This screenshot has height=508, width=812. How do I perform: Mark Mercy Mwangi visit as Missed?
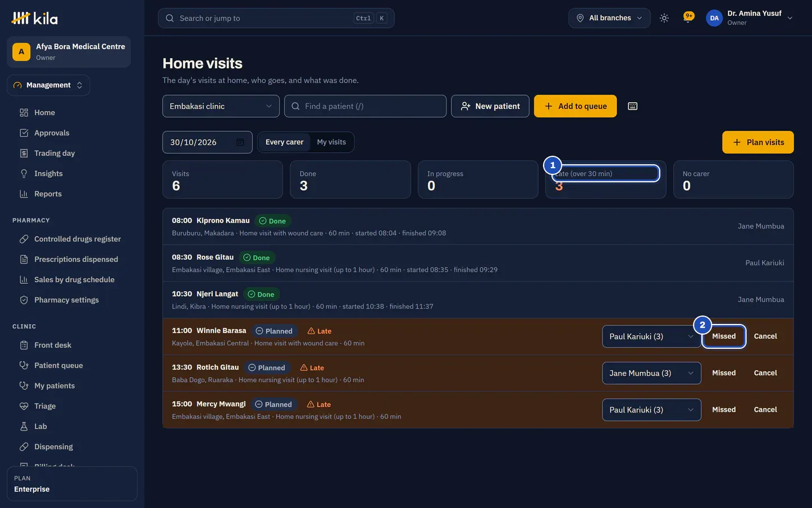pos(724,410)
